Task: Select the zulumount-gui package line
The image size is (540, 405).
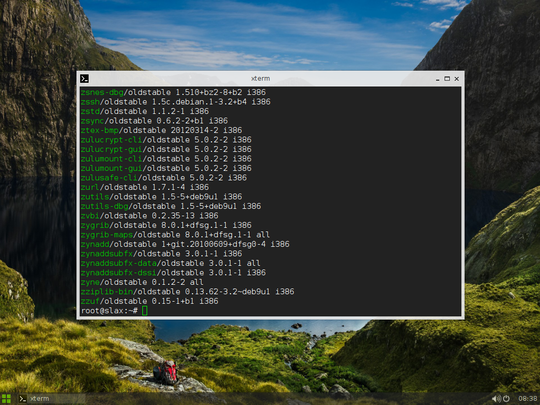Action: [x=166, y=168]
